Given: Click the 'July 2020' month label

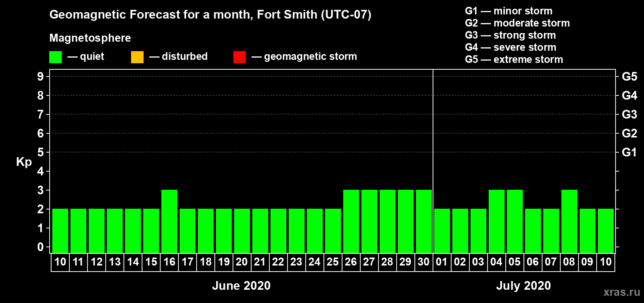Looking at the screenshot, I should pos(524,286).
